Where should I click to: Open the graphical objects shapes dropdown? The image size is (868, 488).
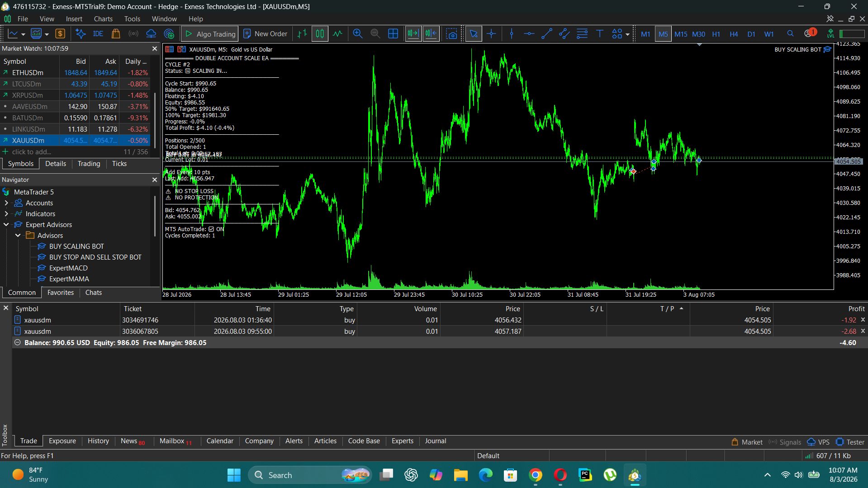pyautogui.click(x=627, y=34)
